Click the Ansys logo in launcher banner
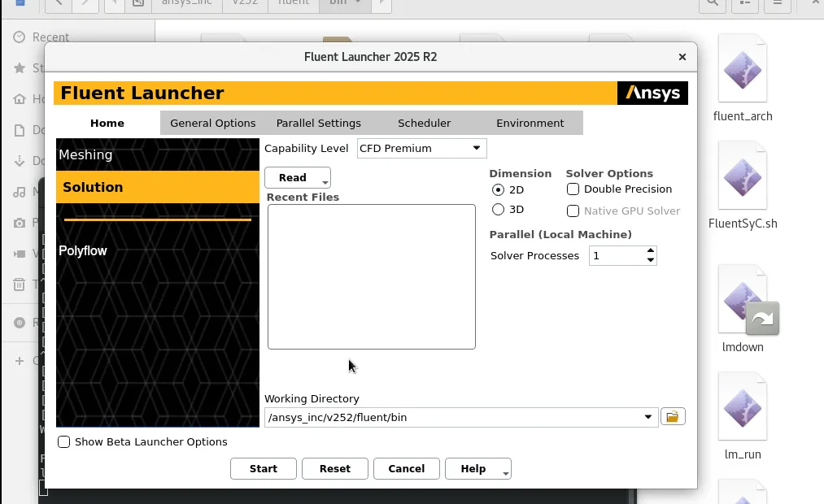This screenshot has height=504, width=824. (x=652, y=93)
